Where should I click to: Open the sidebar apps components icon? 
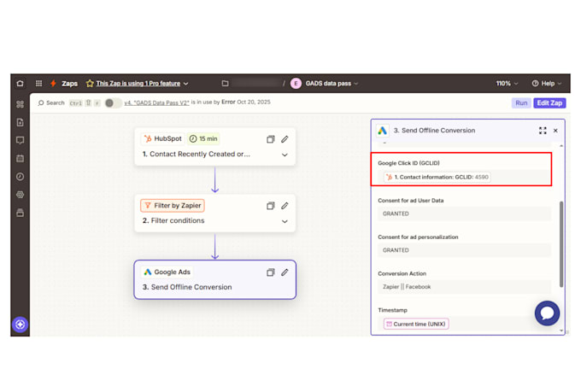(20, 104)
